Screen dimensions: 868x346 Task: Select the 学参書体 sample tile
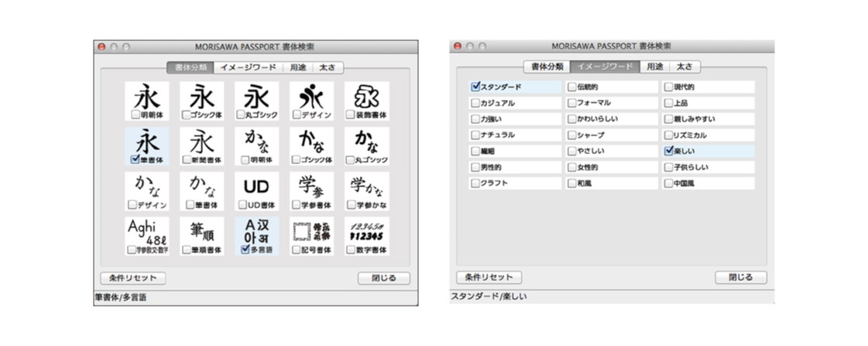pos(312,191)
